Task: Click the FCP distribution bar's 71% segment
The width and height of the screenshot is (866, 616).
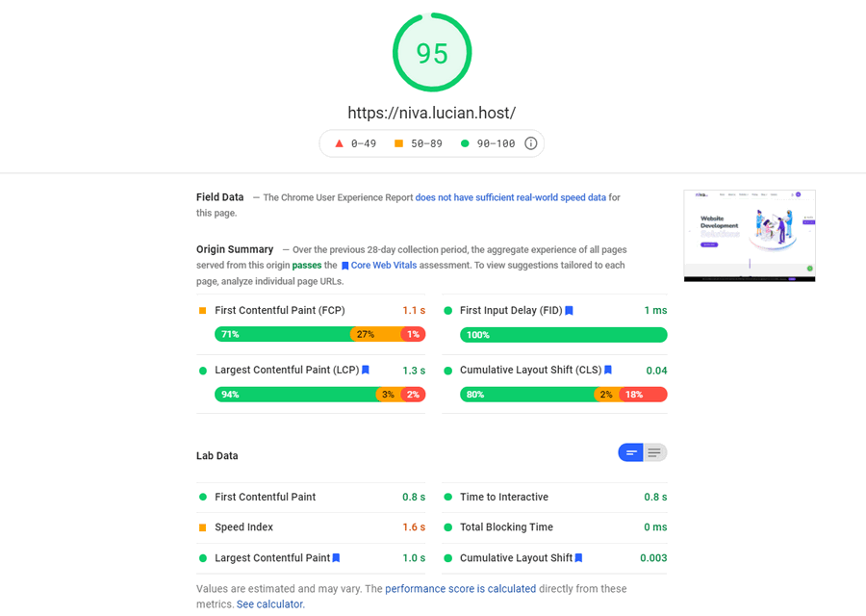Action: (x=283, y=334)
